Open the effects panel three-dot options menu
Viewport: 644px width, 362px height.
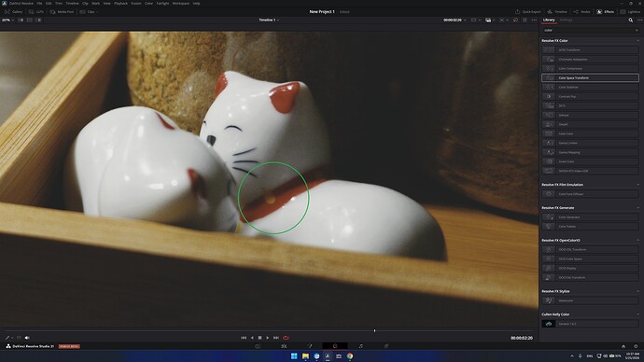pos(639,21)
